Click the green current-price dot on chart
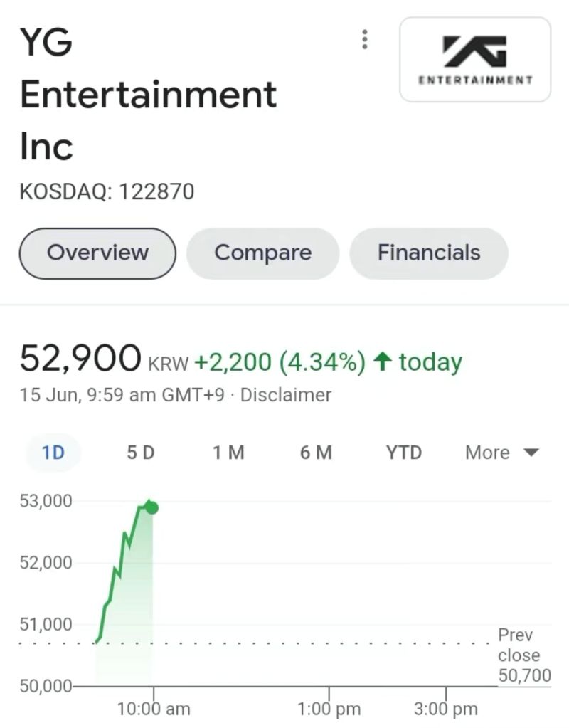Image resolution: width=569 pixels, height=728 pixels. click(x=151, y=507)
